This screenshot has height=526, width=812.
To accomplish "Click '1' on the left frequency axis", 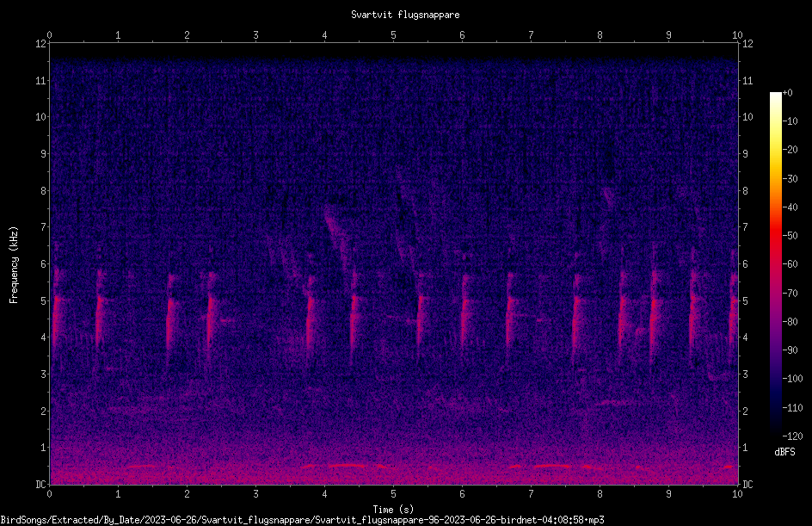I will coord(44,448).
